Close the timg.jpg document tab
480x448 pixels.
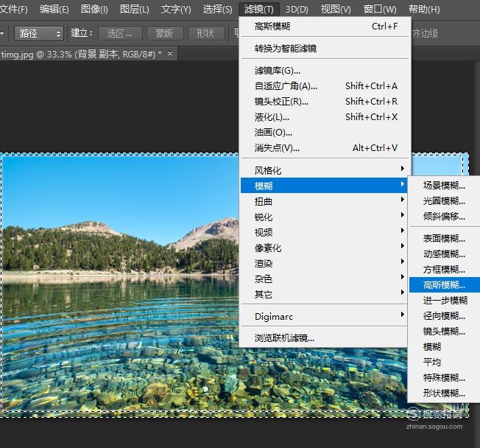[x=170, y=54]
